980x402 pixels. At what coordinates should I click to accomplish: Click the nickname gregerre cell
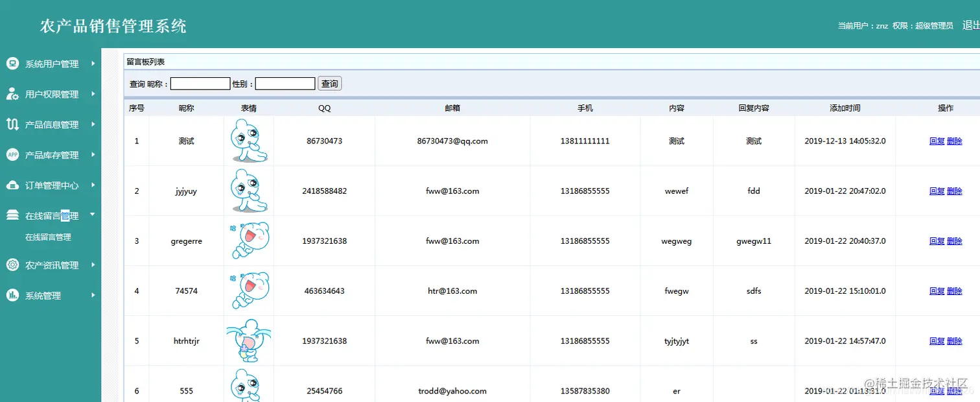(x=187, y=241)
